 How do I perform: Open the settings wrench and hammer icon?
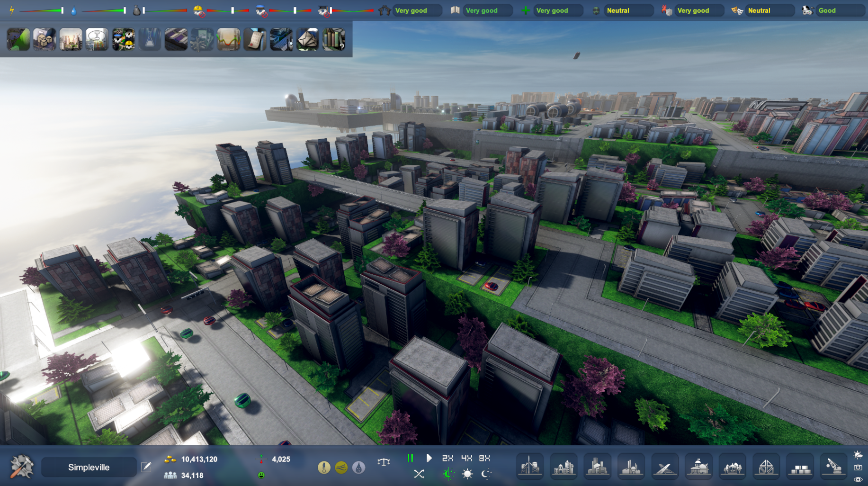pos(22,467)
